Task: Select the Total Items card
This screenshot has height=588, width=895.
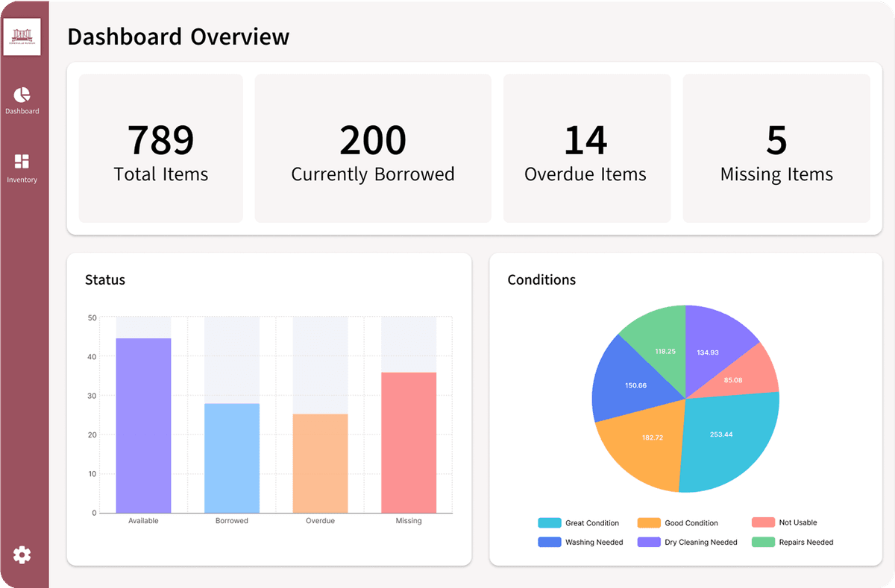Action: tap(161, 148)
